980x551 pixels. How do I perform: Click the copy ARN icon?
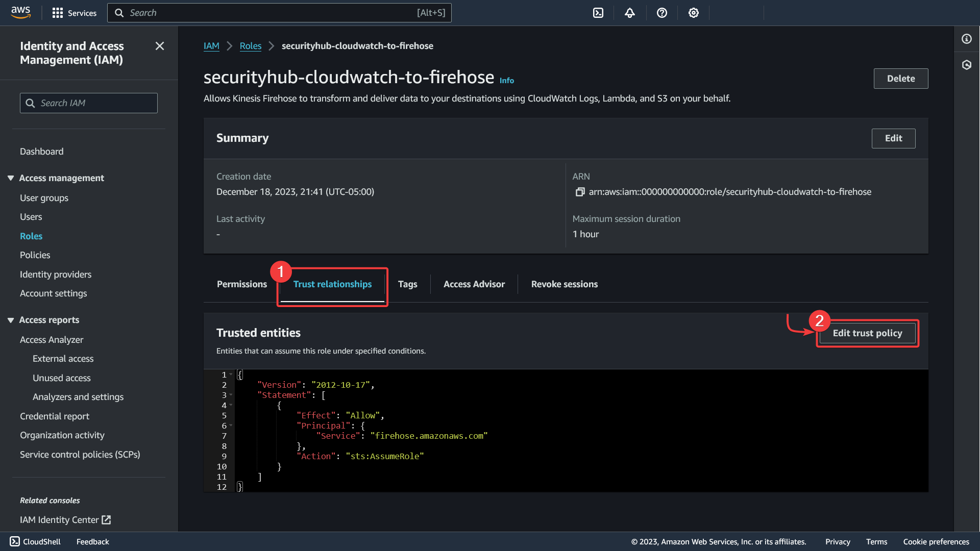coord(579,192)
